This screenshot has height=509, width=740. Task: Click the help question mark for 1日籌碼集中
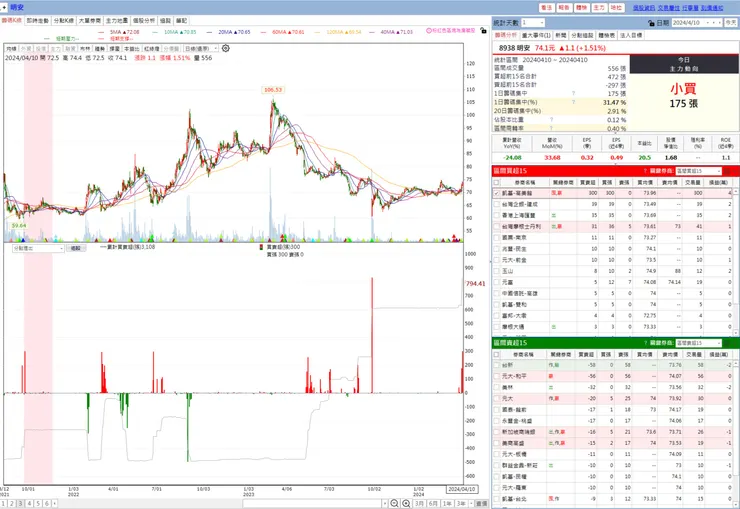(x=573, y=93)
